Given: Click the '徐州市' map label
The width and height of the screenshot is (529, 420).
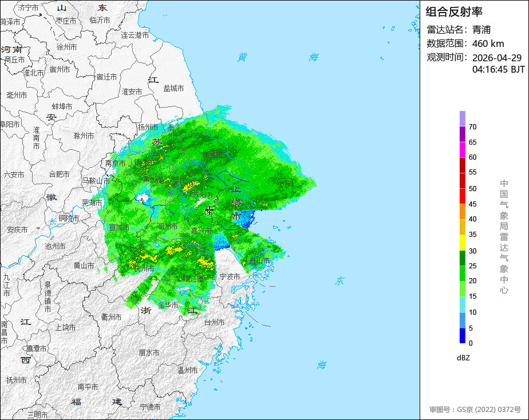Looking at the screenshot, I should coord(66,47).
